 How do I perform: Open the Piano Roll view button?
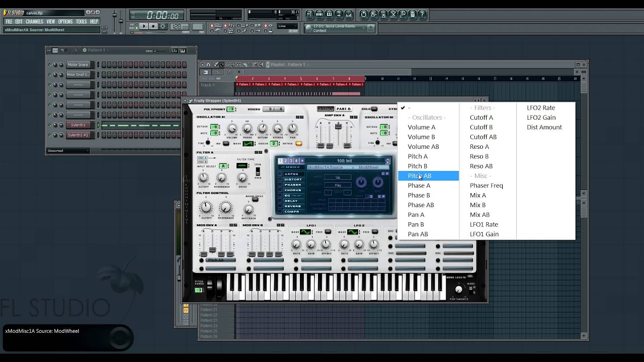[x=330, y=14]
